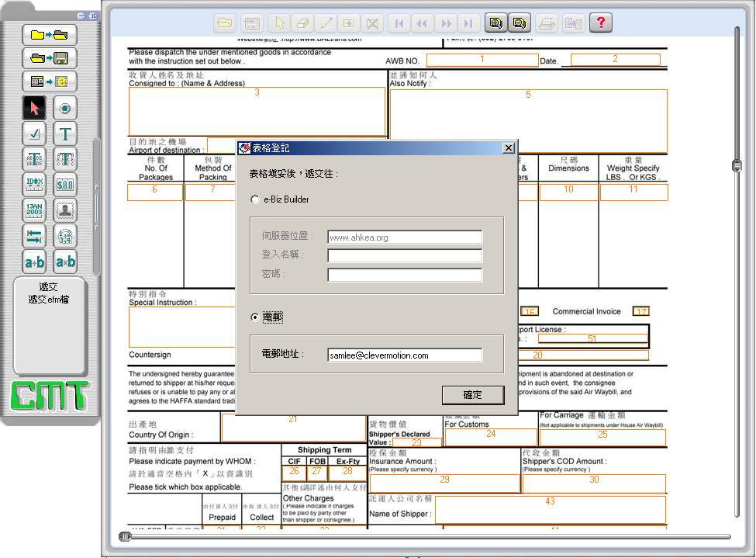756x558 pixels.
Task: Click the zoom in magnifier icon
Action: (x=495, y=23)
